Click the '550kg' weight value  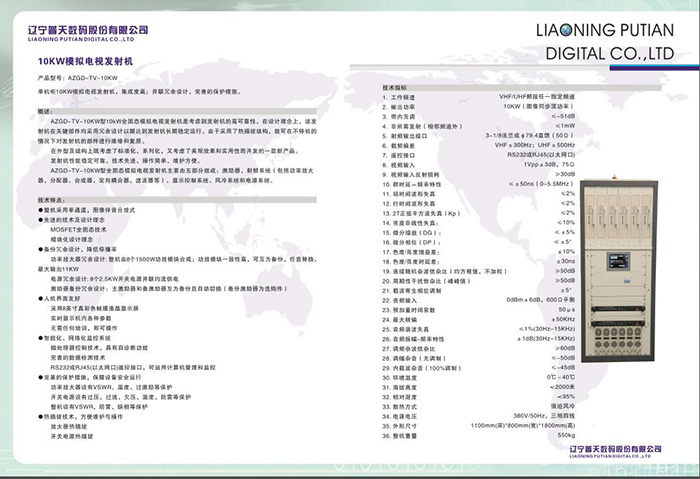pos(567,435)
